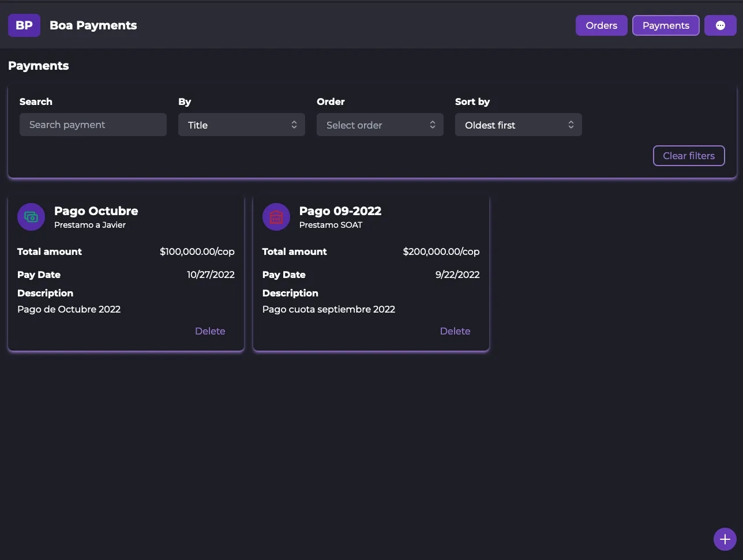
Task: Delete the Pago 09-2022 payment
Action: pyautogui.click(x=455, y=331)
